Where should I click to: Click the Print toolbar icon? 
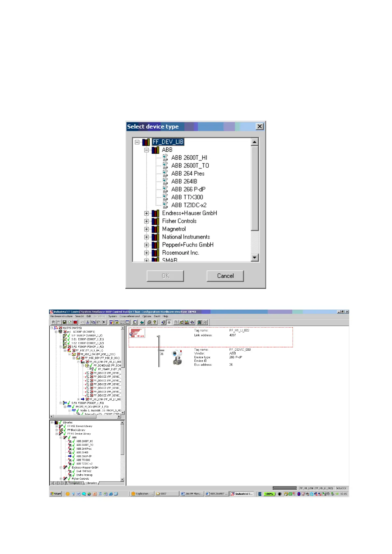point(149,322)
